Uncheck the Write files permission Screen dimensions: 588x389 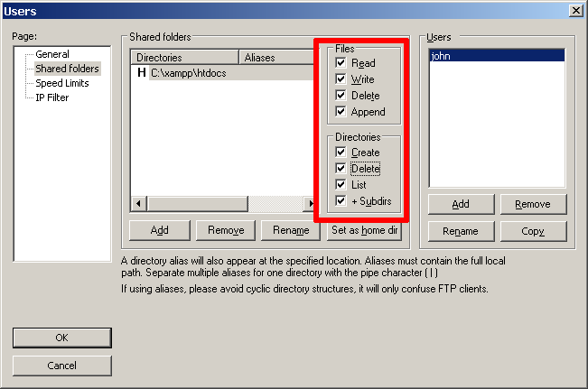tap(341, 79)
